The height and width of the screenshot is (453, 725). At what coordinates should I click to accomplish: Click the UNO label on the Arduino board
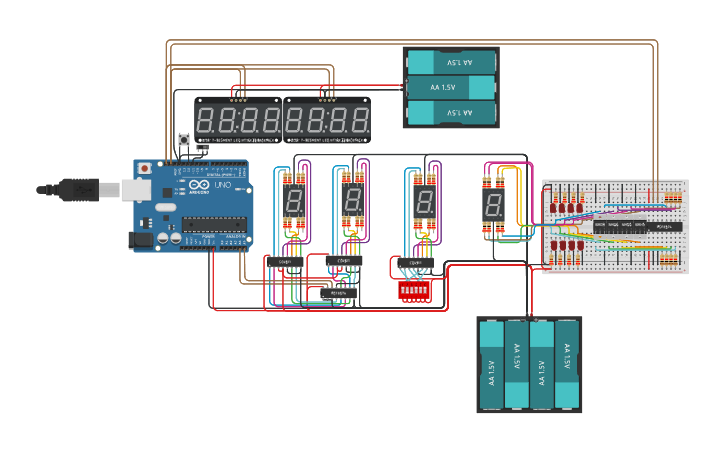pos(223,185)
